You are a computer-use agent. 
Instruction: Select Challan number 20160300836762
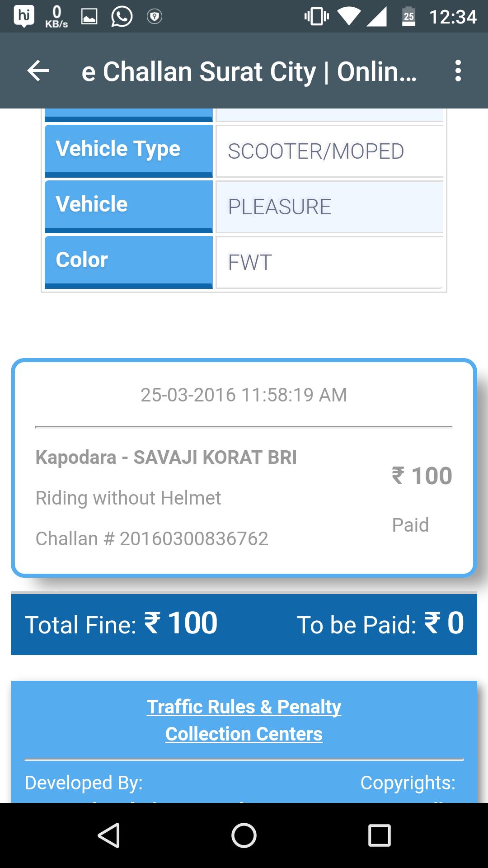pyautogui.click(x=152, y=538)
